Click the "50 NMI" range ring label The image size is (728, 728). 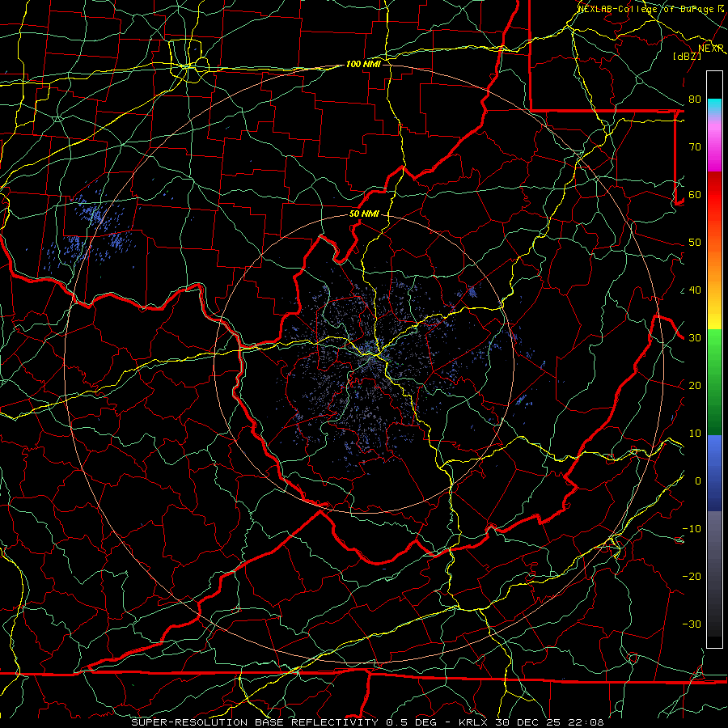(x=364, y=214)
